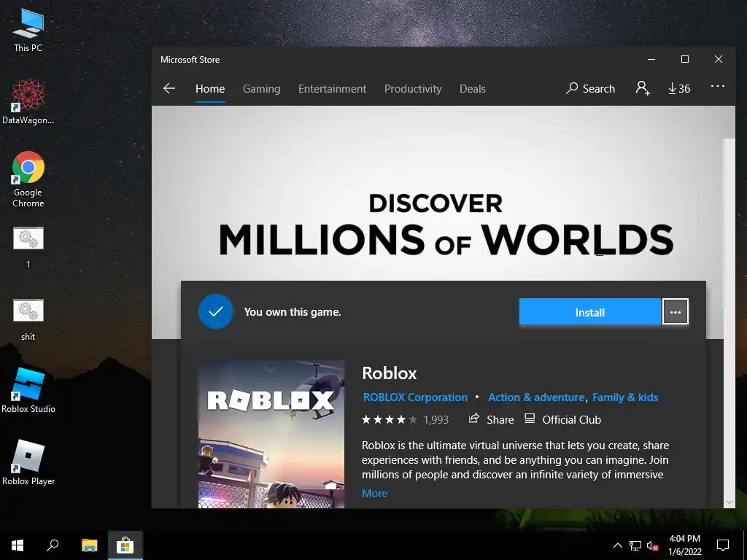Image resolution: width=747 pixels, height=560 pixels.
Task: Open the Action Center notifications icon
Action: [x=723, y=545]
